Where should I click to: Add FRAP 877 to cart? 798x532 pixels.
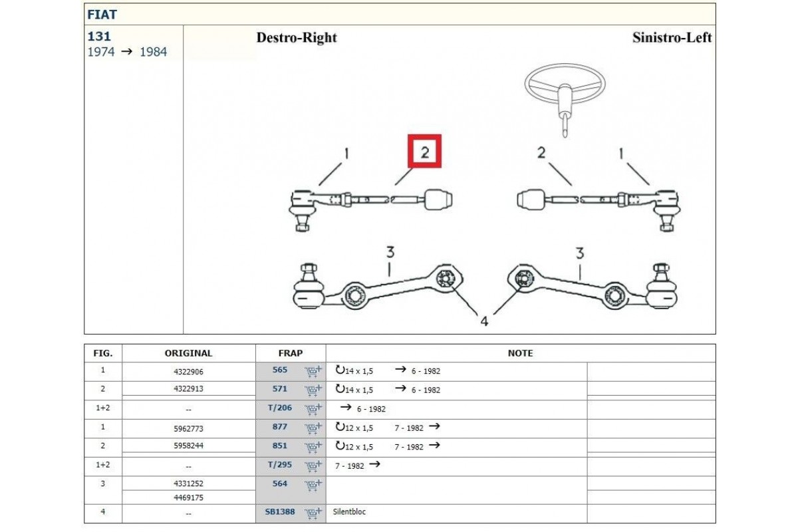[313, 428]
